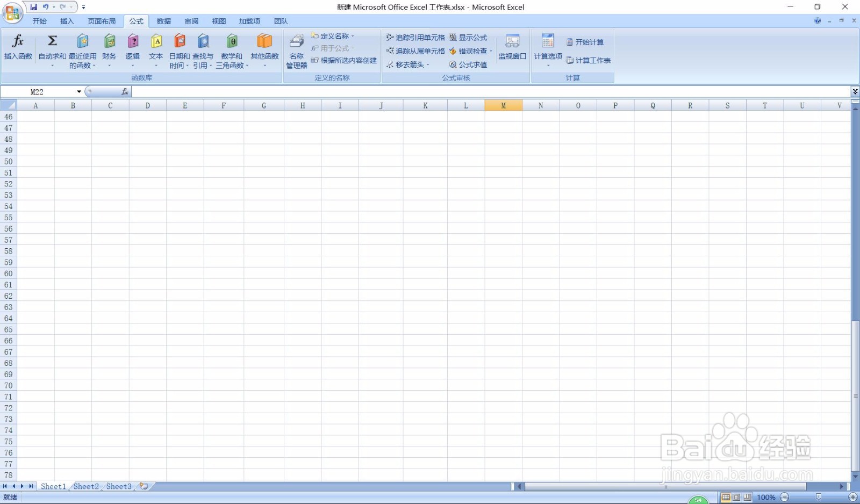Click the Select All corner box
The image size is (860, 504).
coord(8,105)
